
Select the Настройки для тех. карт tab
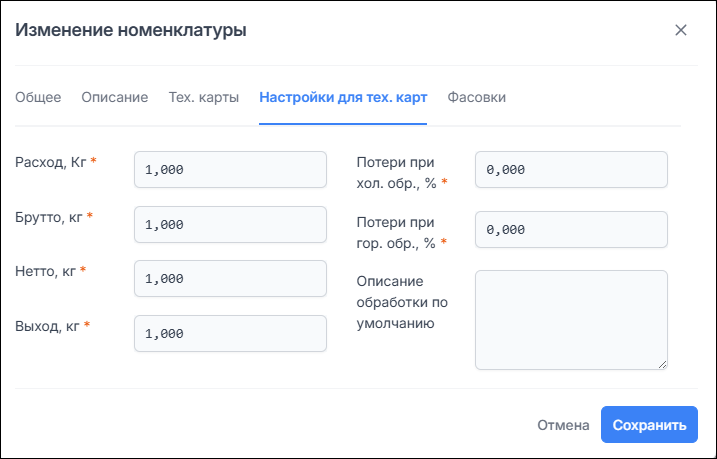pyautogui.click(x=343, y=97)
